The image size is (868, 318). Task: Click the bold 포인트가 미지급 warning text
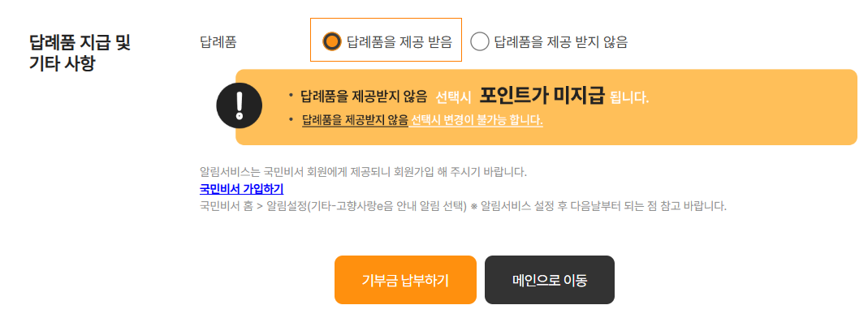(542, 96)
